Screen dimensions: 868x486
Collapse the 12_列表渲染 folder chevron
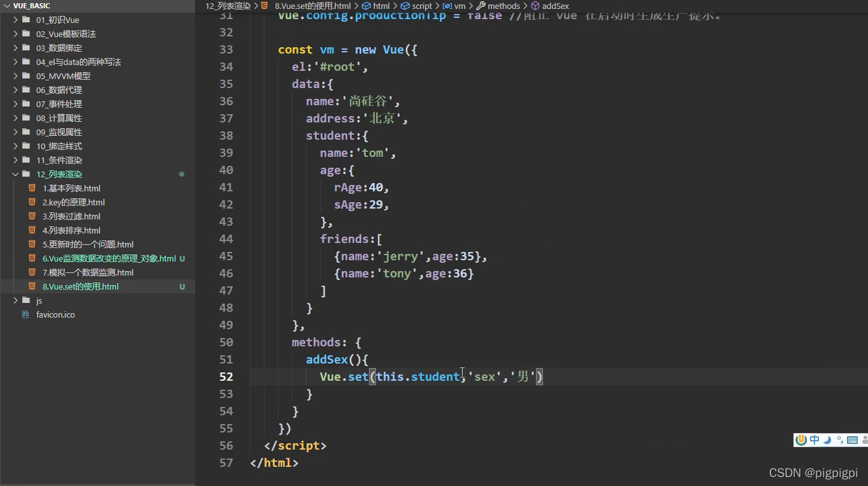coord(15,174)
